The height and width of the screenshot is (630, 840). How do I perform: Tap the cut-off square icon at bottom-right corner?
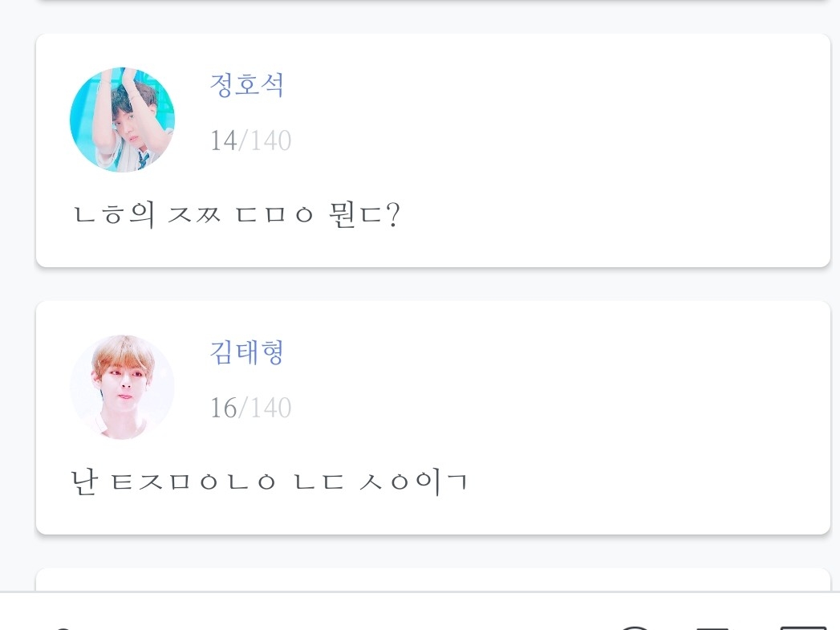(x=802, y=626)
